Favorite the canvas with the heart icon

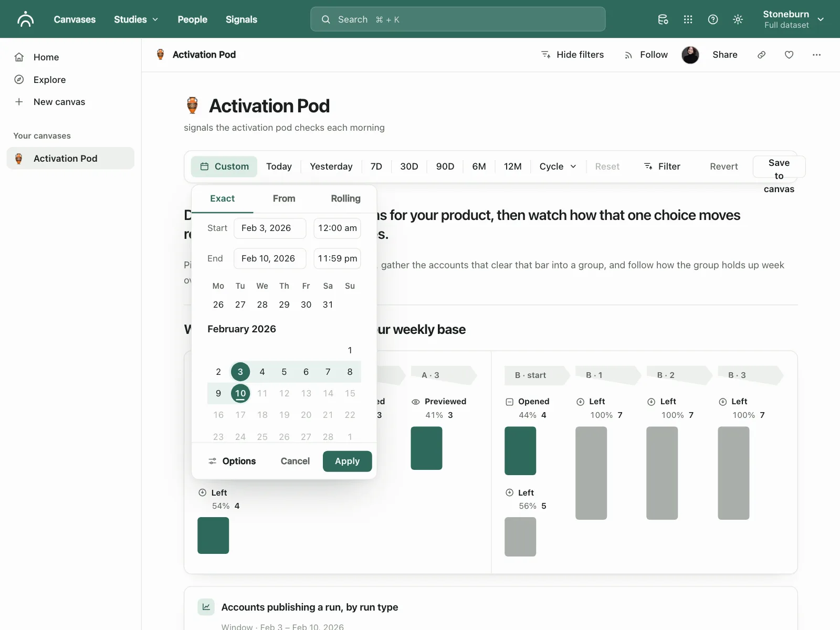(x=789, y=55)
